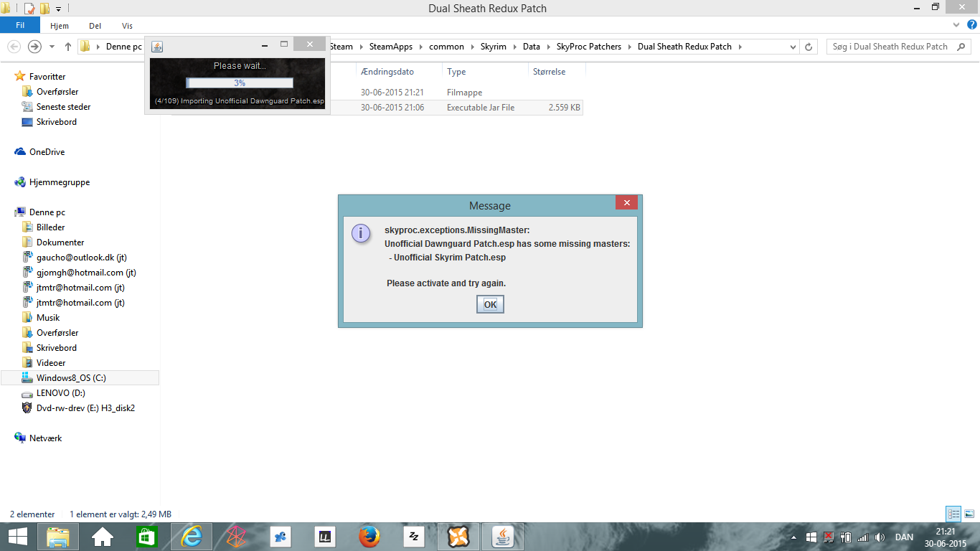This screenshot has height=551, width=980.
Task: Click the search Dual Sheath Redux Patch field
Action: pos(890,47)
